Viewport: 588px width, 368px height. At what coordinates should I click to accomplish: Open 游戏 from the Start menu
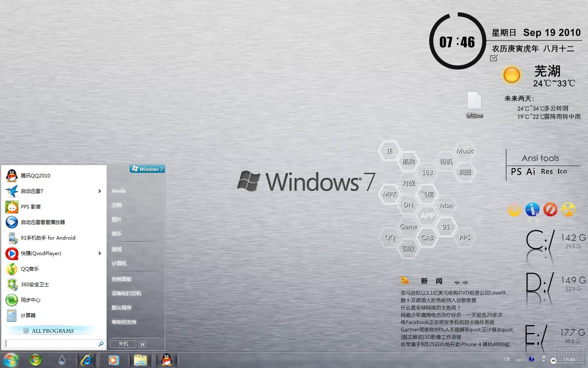pyautogui.click(x=117, y=249)
